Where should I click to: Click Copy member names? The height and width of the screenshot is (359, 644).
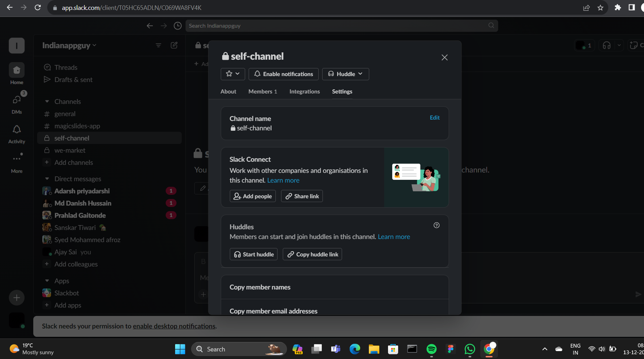pos(335,287)
